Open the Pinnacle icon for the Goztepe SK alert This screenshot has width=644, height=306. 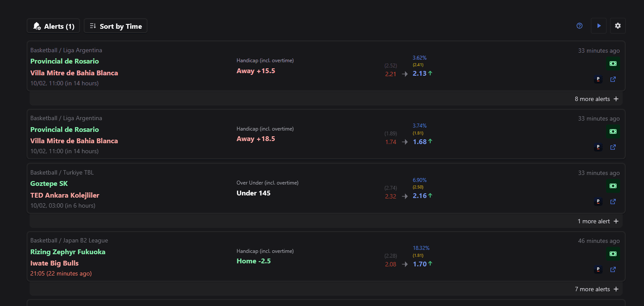click(x=598, y=202)
